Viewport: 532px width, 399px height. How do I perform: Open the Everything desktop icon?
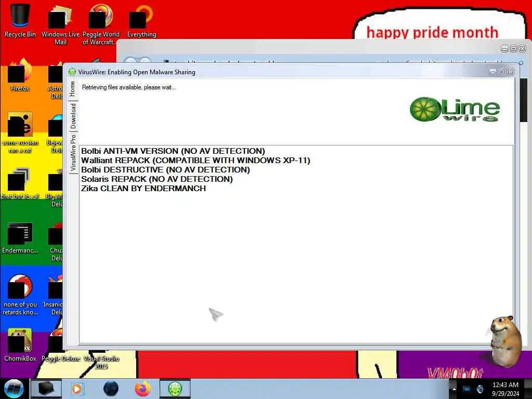click(141, 21)
